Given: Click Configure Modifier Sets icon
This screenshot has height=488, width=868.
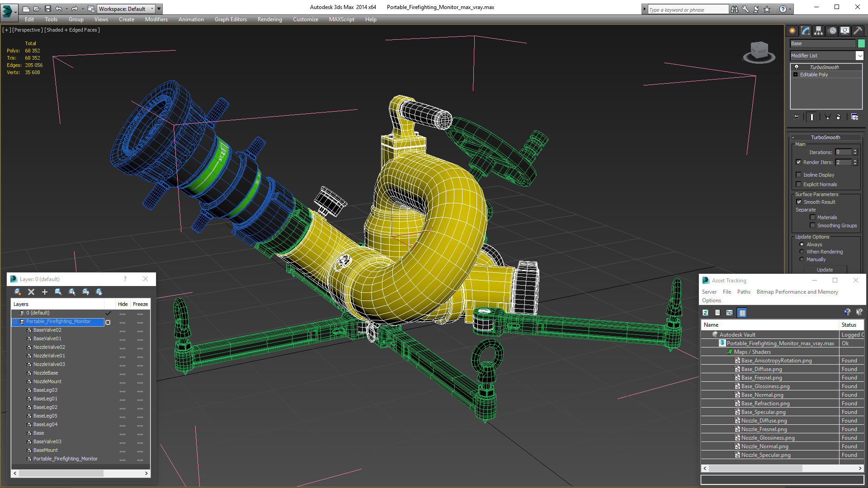Looking at the screenshot, I should coord(854,117).
